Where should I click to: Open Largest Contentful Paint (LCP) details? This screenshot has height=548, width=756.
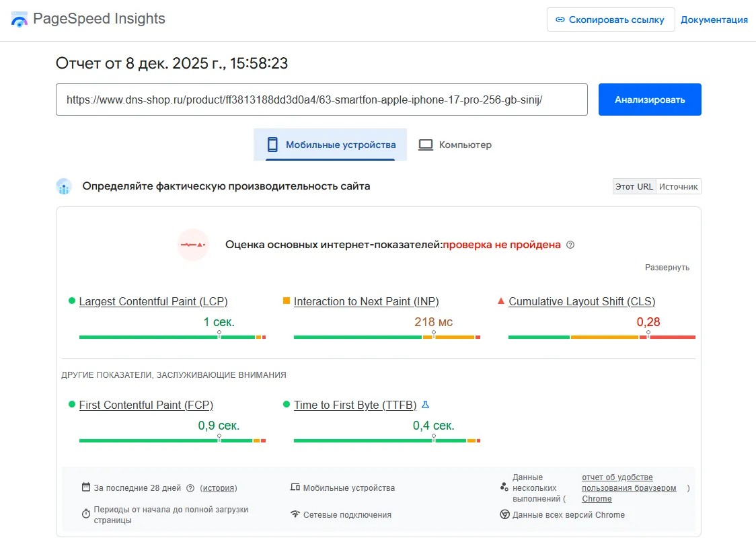(153, 301)
